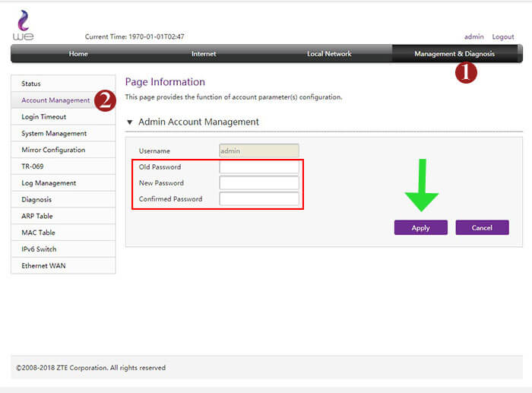
Task: Collapse the Admin Account Management section
Action: 130,122
